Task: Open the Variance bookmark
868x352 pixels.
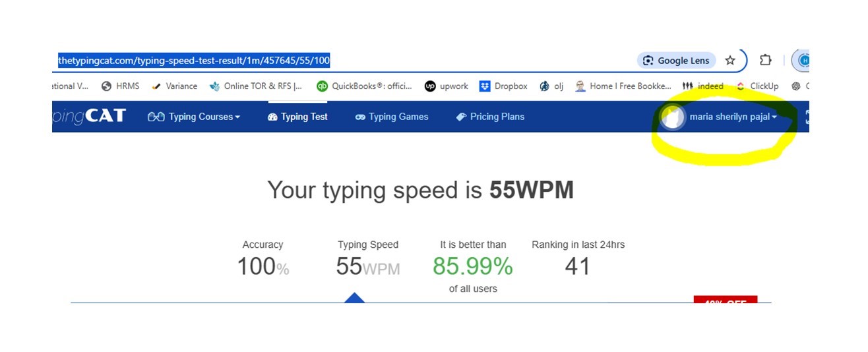Action: click(x=174, y=86)
